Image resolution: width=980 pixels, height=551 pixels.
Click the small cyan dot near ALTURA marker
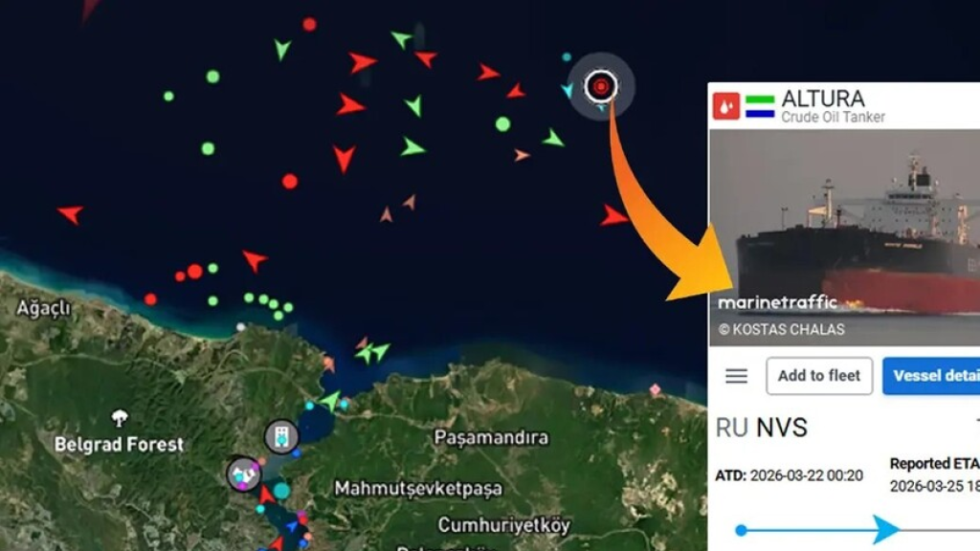567,56
